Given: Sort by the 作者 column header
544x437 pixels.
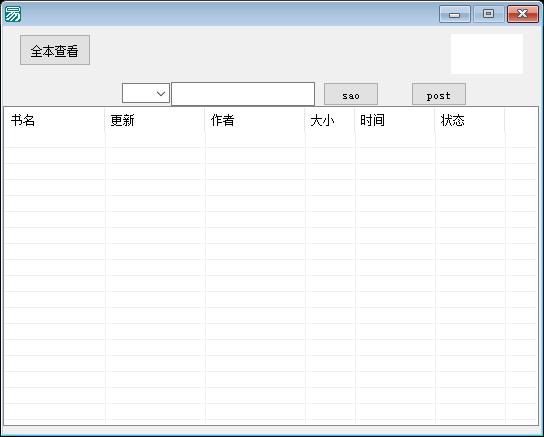Looking at the screenshot, I should pos(255,120).
